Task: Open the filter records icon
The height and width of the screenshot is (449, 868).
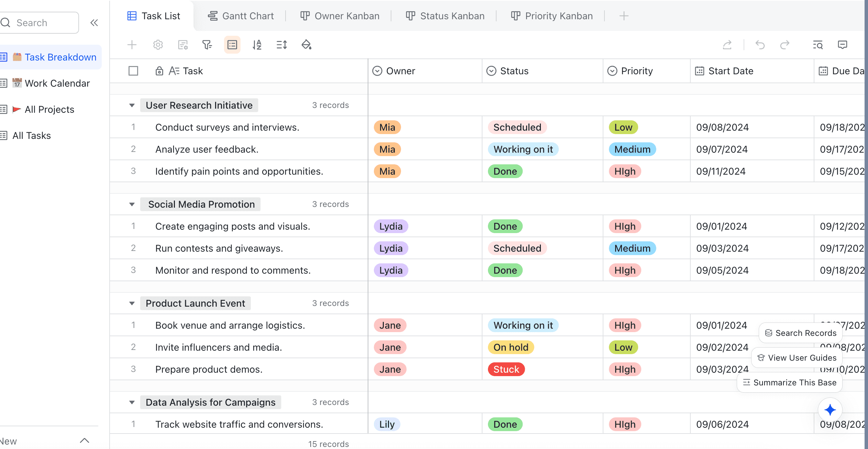Action: pos(207,45)
